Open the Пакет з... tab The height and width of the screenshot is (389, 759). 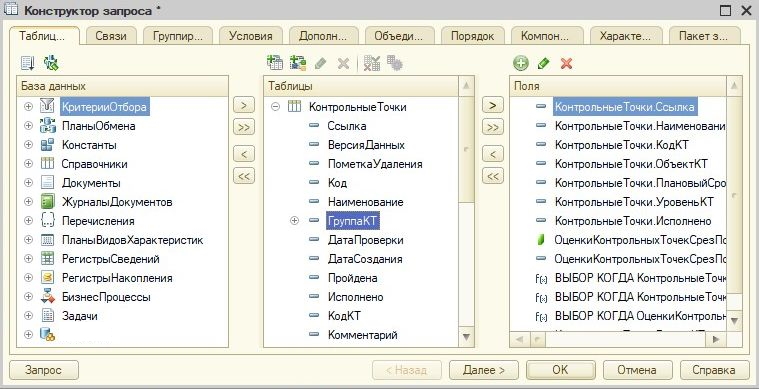705,36
